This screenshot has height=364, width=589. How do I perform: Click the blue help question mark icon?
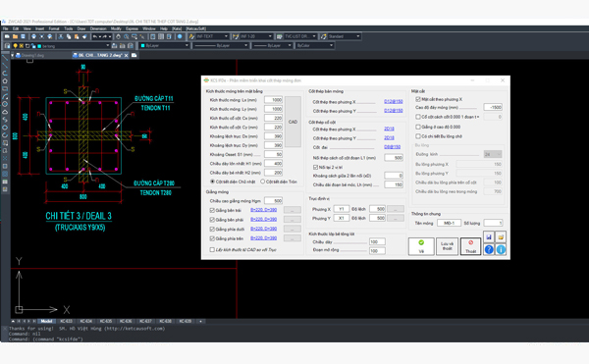click(489, 249)
